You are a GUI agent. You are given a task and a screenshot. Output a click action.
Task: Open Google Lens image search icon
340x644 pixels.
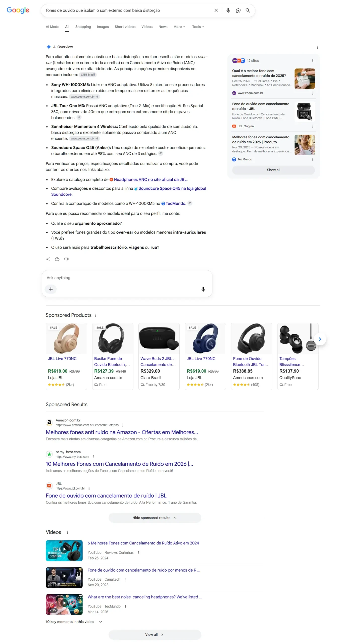click(238, 11)
